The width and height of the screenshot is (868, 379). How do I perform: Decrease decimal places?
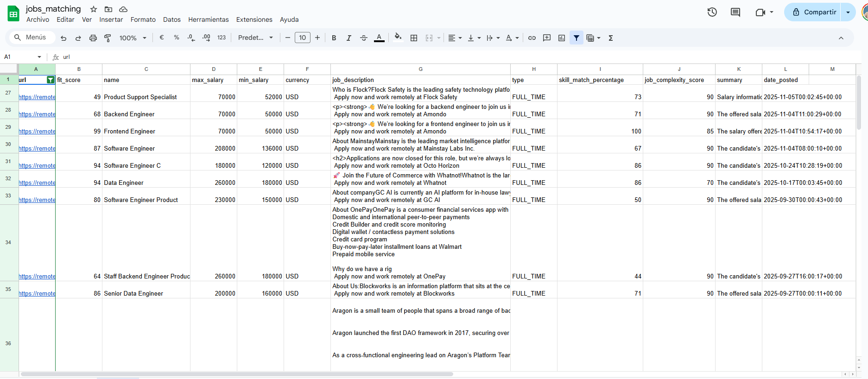[191, 38]
